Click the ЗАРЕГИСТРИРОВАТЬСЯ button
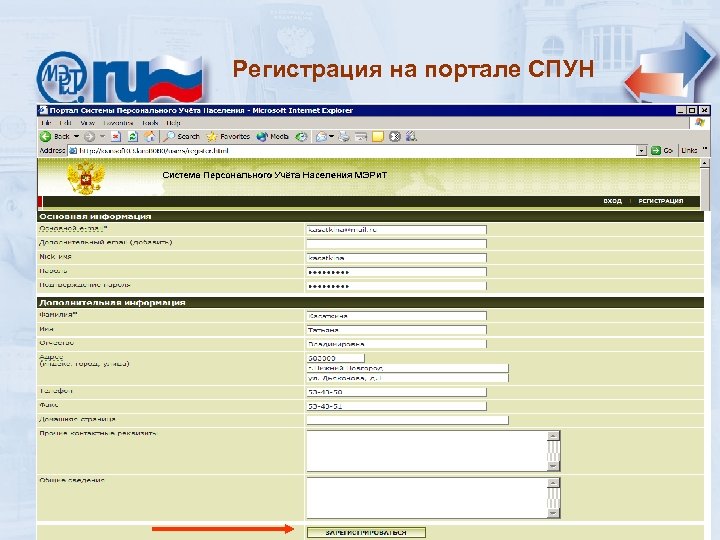720x540 pixels. point(366,533)
